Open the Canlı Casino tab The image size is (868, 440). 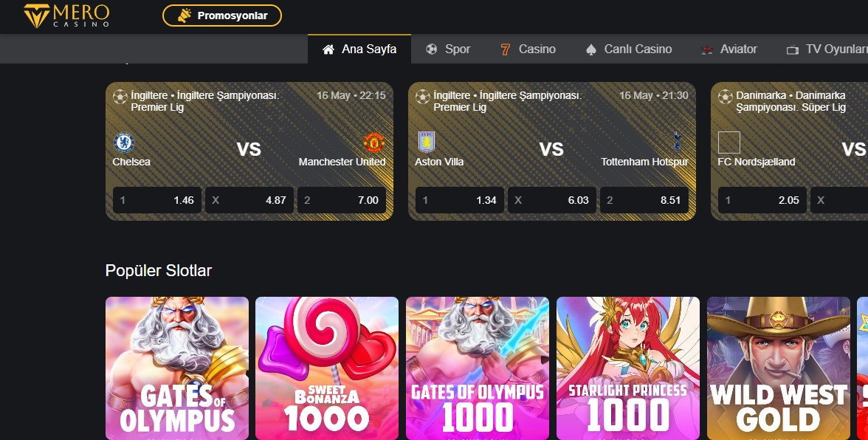[629, 49]
